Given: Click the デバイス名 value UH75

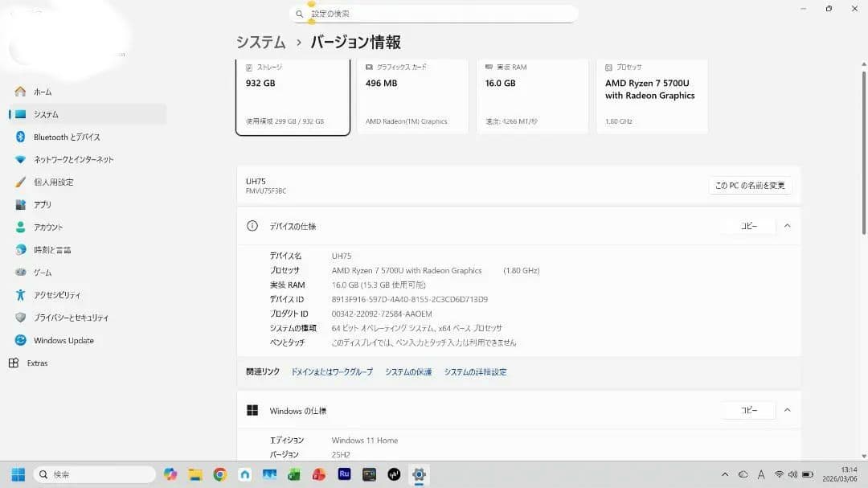Looking at the screenshot, I should pyautogui.click(x=342, y=256).
